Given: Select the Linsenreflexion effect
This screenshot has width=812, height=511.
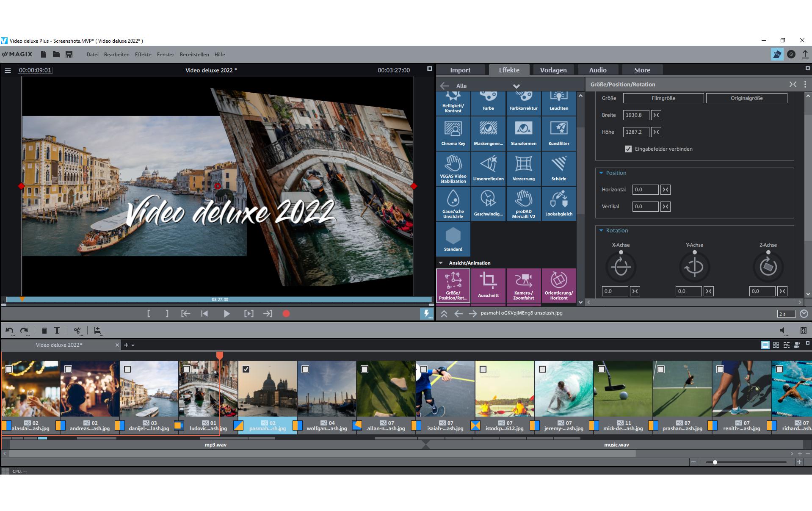Looking at the screenshot, I should [x=488, y=168].
